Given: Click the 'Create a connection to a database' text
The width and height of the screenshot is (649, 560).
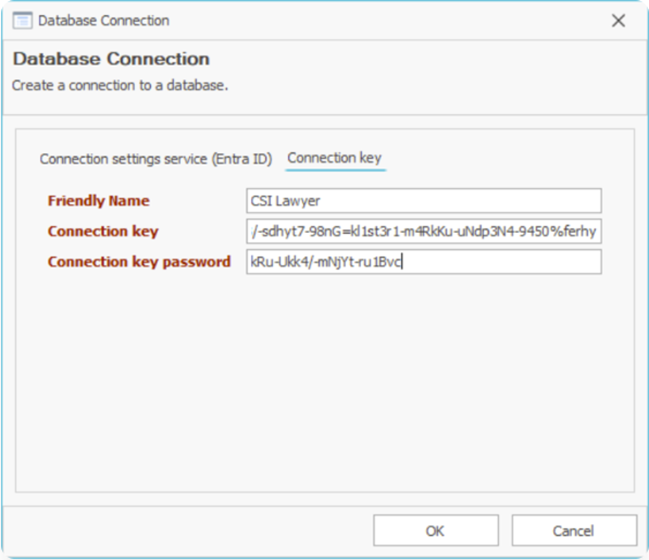Looking at the screenshot, I should 120,85.
